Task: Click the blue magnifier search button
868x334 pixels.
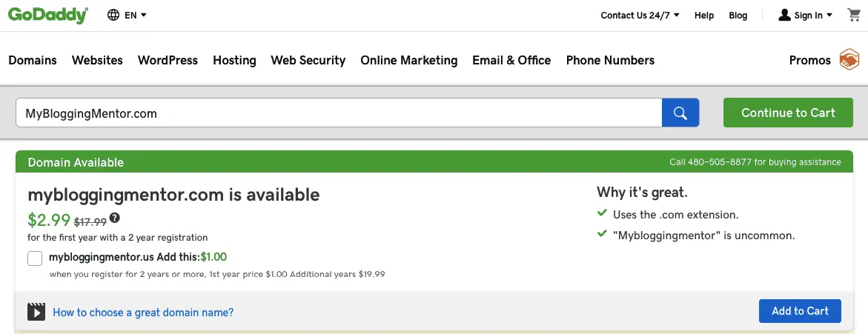Action: pyautogui.click(x=680, y=113)
